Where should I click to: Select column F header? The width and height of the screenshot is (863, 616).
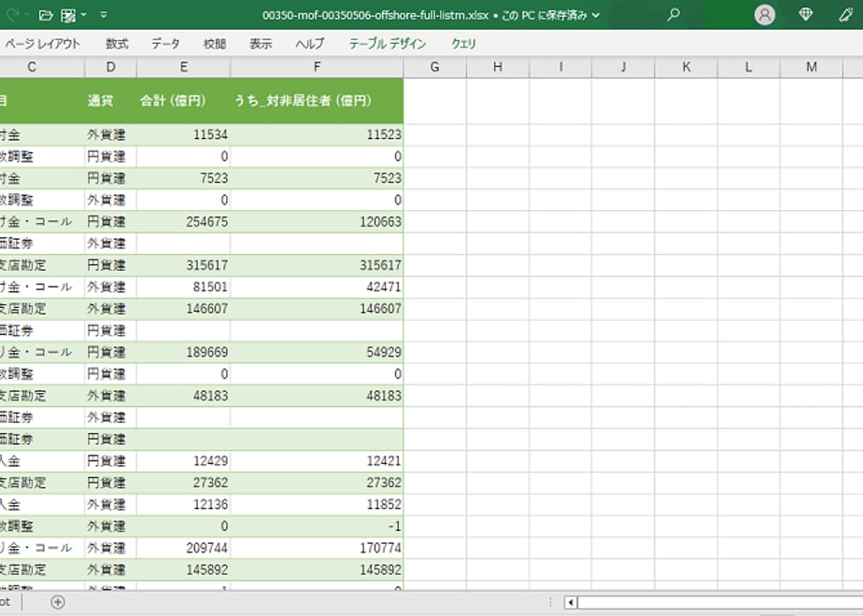pos(317,67)
